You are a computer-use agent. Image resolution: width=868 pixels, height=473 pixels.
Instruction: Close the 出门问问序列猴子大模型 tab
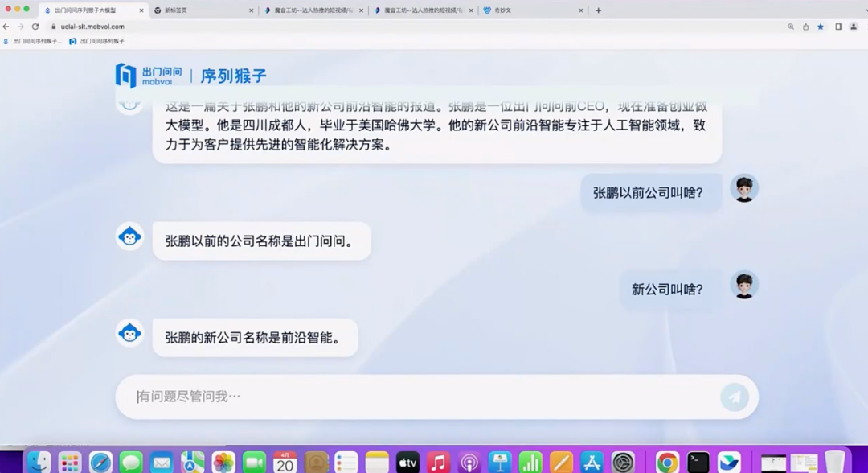pyautogui.click(x=141, y=10)
